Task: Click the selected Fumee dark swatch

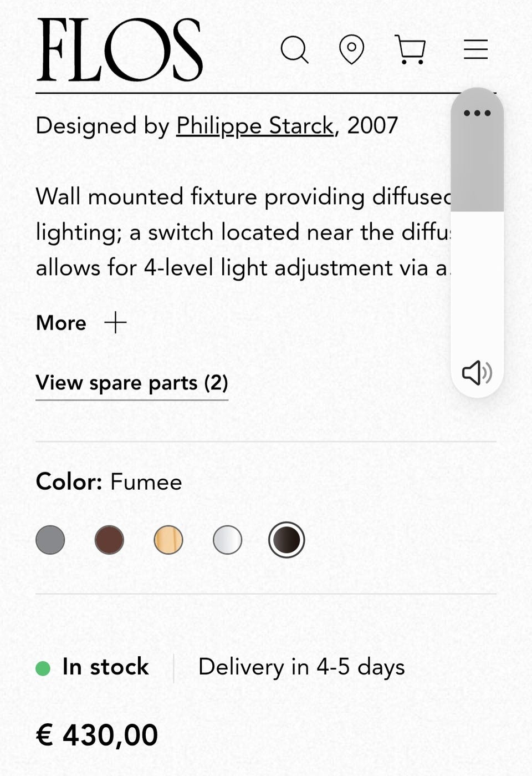Action: tap(287, 540)
